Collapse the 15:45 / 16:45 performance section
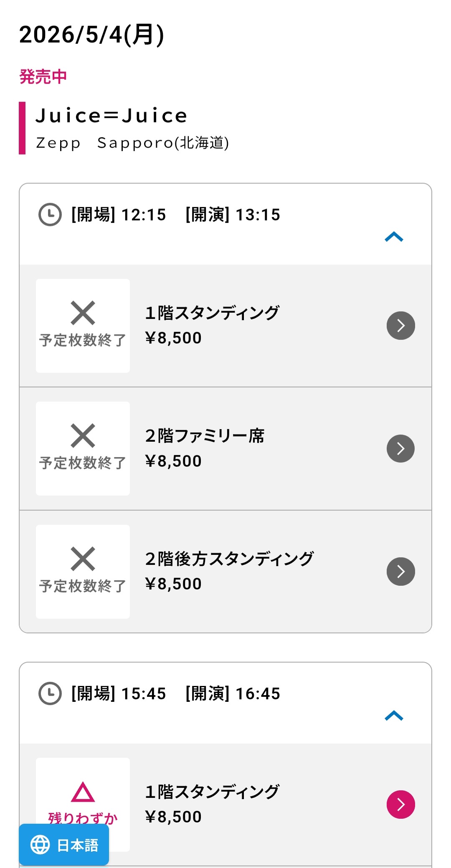Viewport: 451px width, 868px height. click(394, 716)
